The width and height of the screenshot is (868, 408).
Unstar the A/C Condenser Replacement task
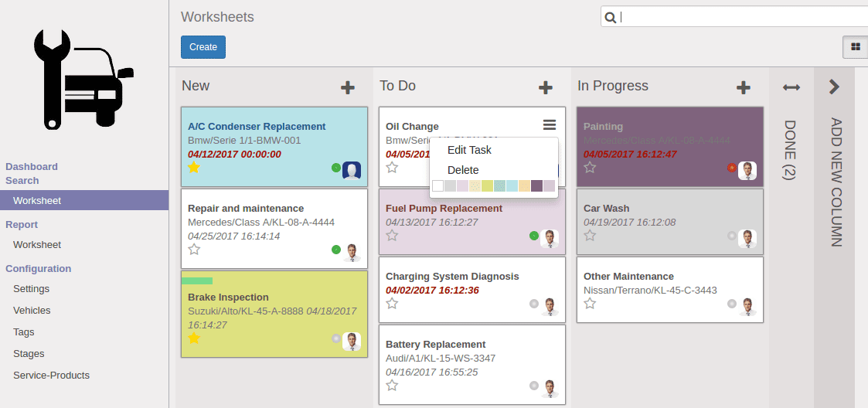click(194, 168)
